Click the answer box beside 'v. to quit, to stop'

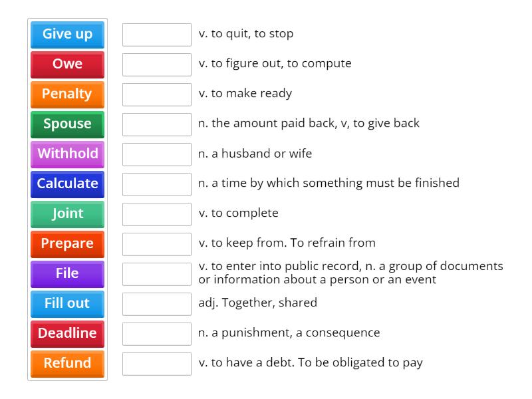(x=156, y=35)
